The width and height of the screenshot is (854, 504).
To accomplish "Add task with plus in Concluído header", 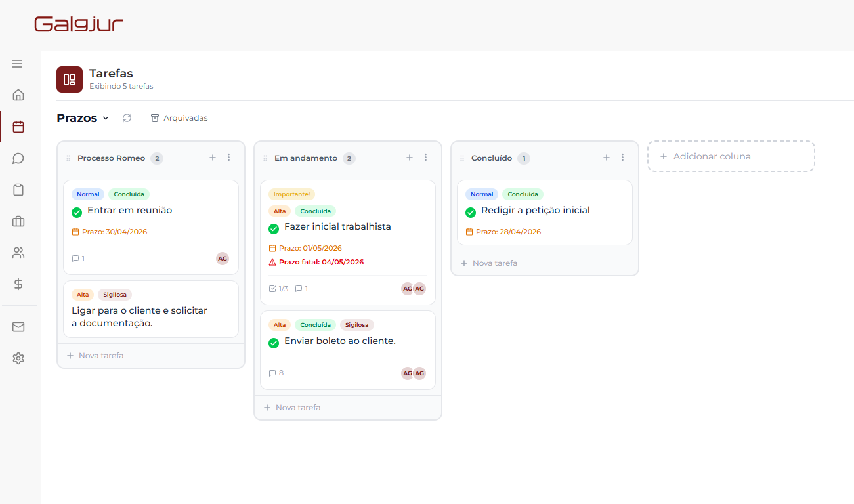I will (607, 157).
